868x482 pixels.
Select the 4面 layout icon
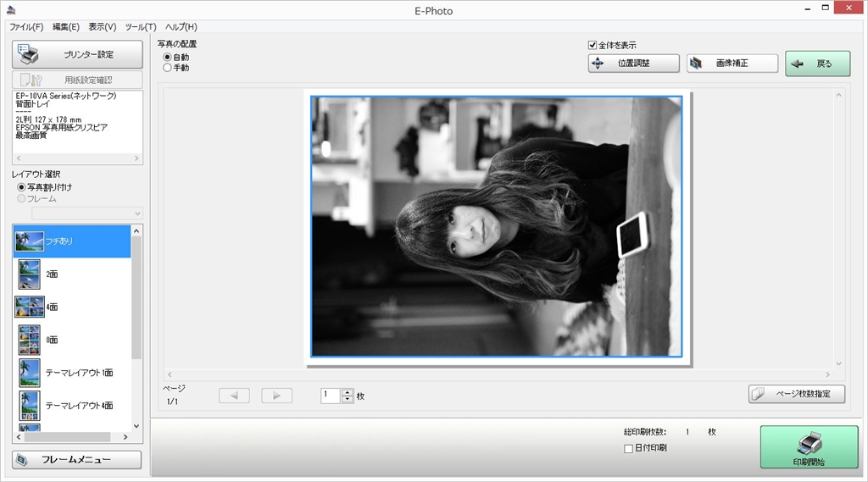coord(30,307)
